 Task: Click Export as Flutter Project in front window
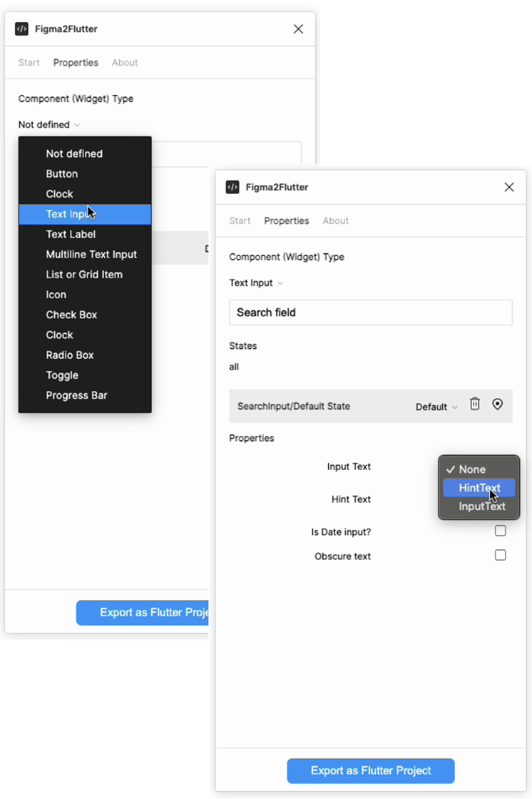click(x=371, y=770)
